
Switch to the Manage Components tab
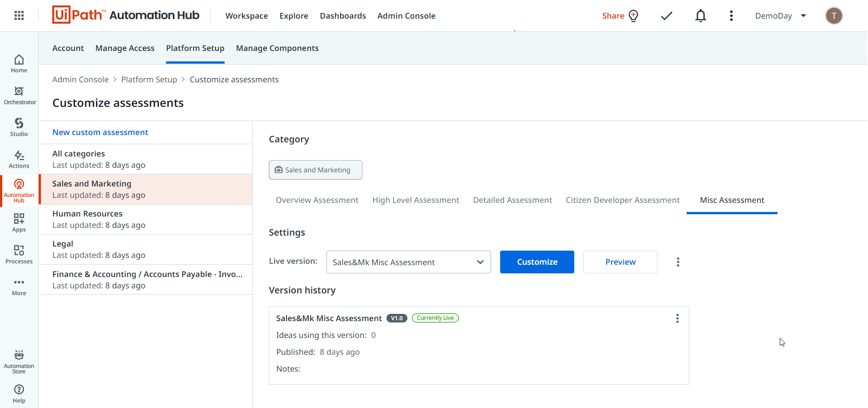pos(277,48)
